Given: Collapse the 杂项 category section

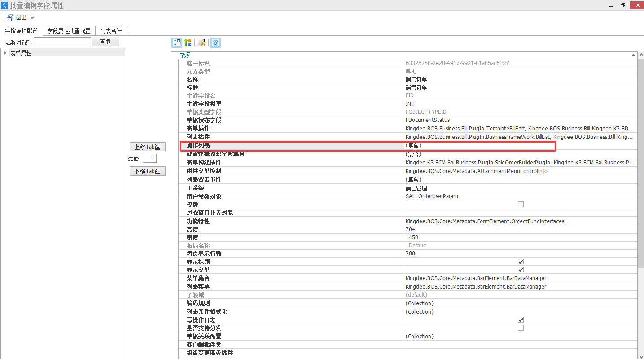Looking at the screenshot, I should [634, 55].
